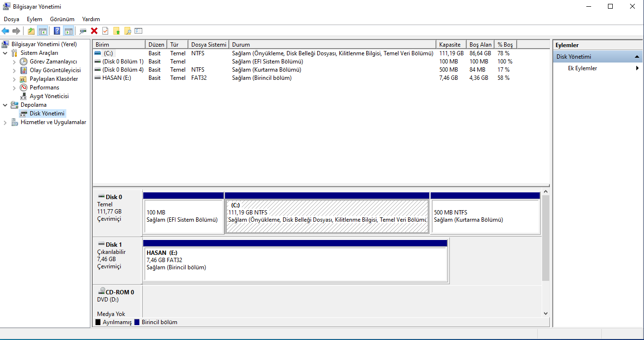Click the red X delete icon
Image resolution: width=644 pixels, height=340 pixels.
tap(94, 31)
